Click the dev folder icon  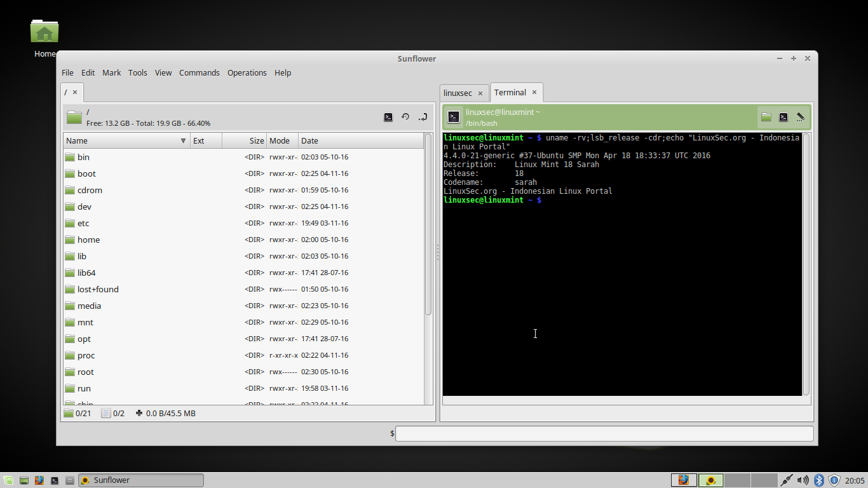(70, 207)
